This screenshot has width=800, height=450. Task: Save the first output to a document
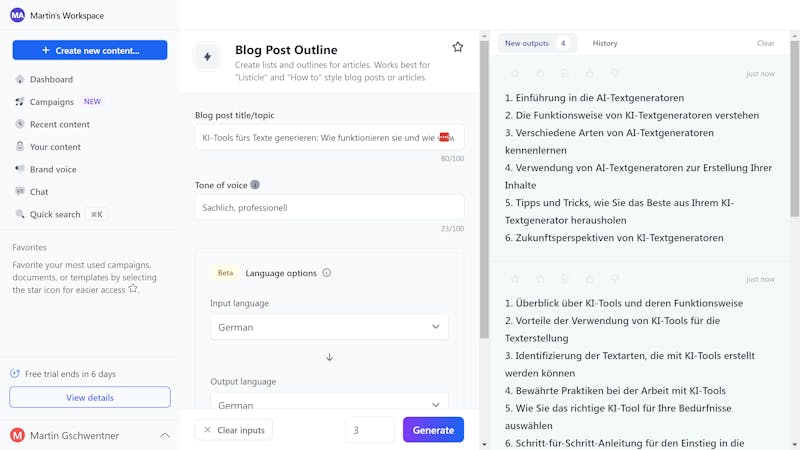[565, 73]
